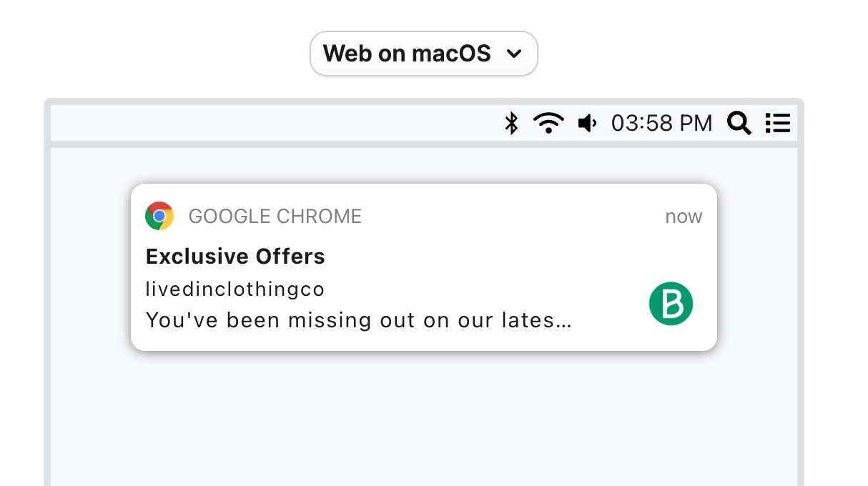Click the "now" notification timestamp
Screen dimensions: 868x486
(684, 216)
